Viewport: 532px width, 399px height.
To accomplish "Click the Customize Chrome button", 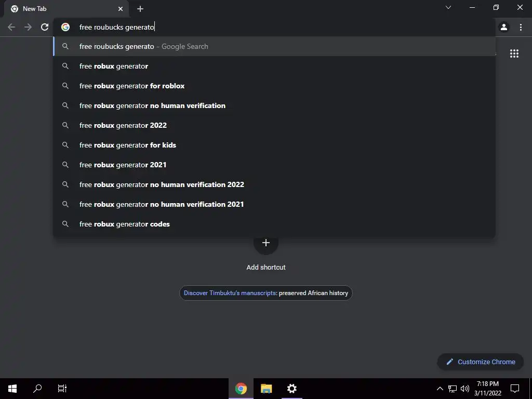I will point(481,362).
